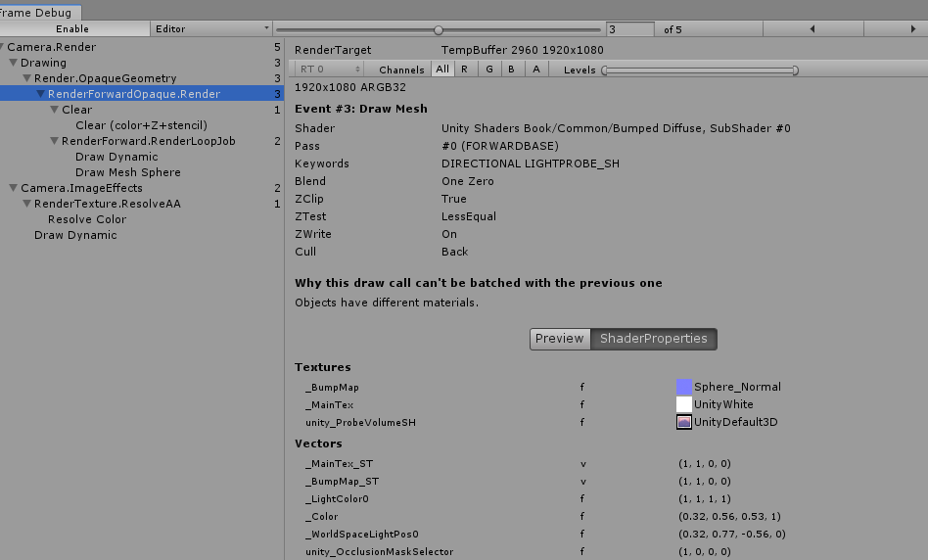
Task: Select the Camera.Render row
Action: point(141,47)
